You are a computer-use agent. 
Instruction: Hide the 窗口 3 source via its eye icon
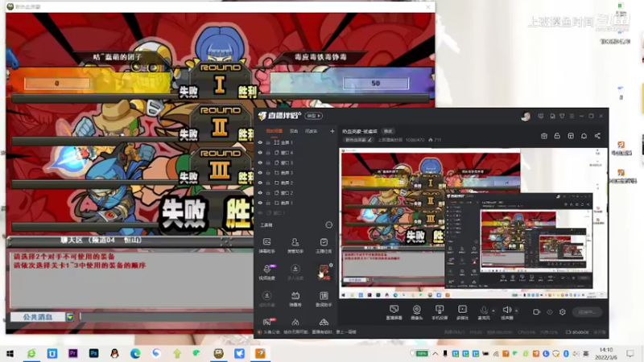(260, 162)
